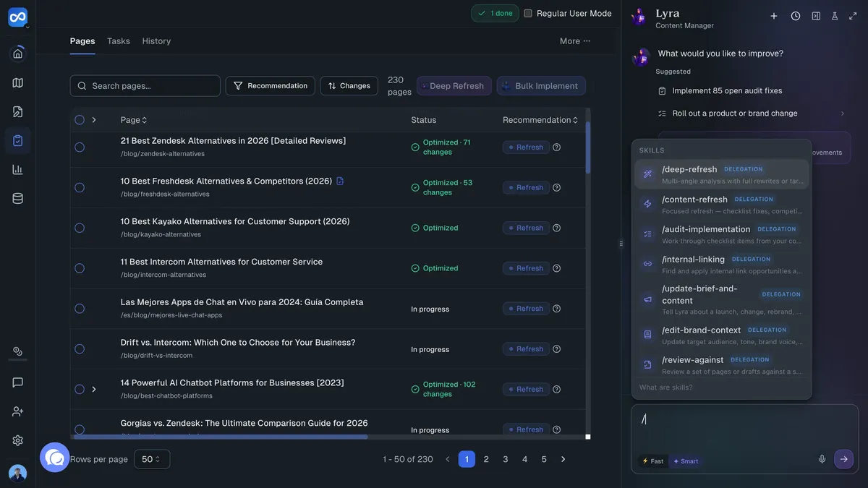Send the message with the arrow button
The image size is (868, 488).
coord(843,459)
